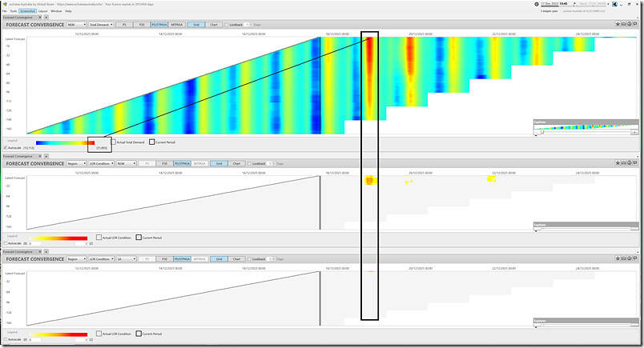Select PD/STPASA forecast in middle widget

182,163
